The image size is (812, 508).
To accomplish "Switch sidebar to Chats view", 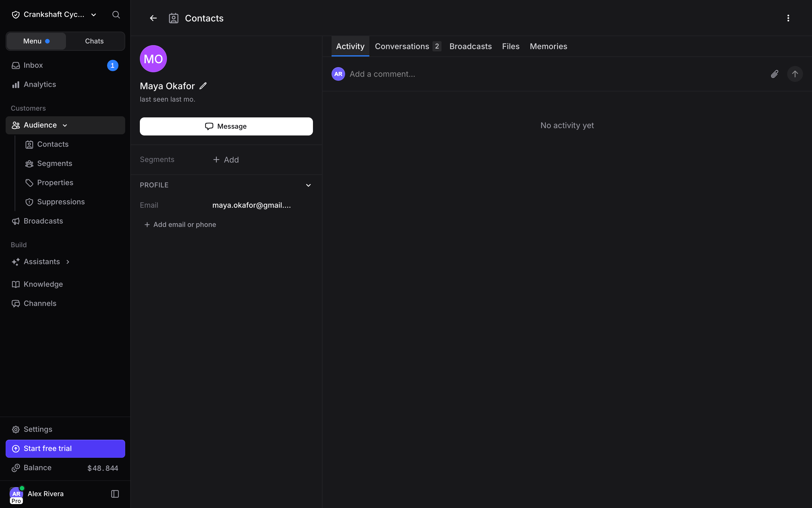I will (x=94, y=41).
